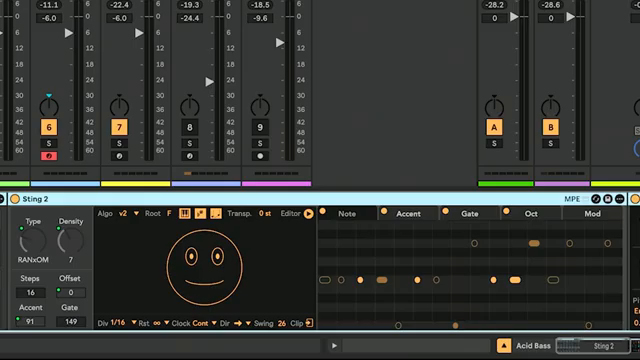
Task: Arm track 8 for recording
Action: (189, 156)
